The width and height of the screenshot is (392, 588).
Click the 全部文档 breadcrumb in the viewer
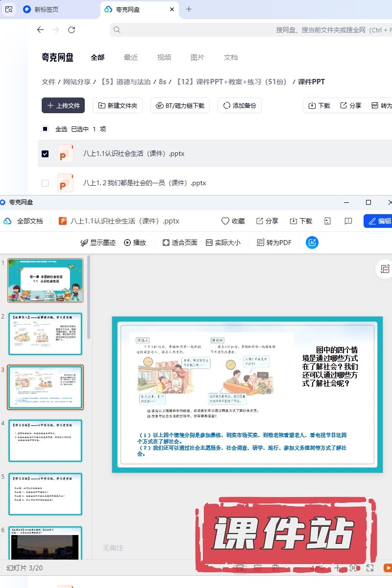(x=29, y=221)
